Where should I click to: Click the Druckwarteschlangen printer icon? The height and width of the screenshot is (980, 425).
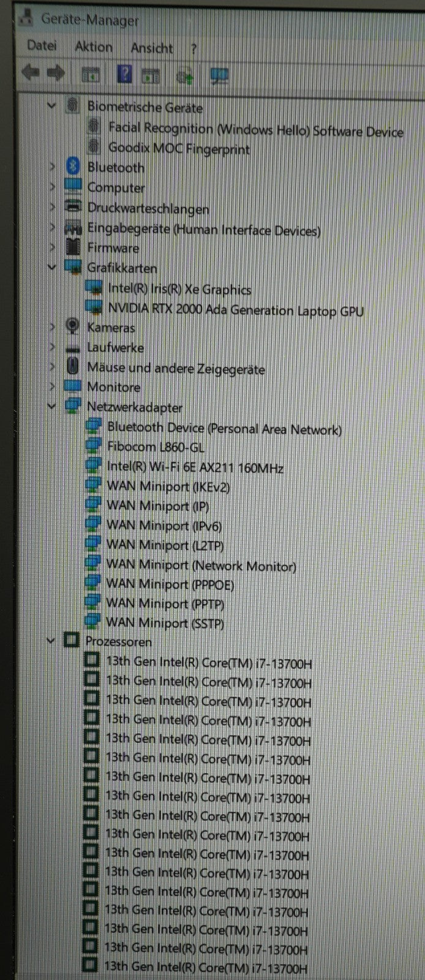pos(73,206)
